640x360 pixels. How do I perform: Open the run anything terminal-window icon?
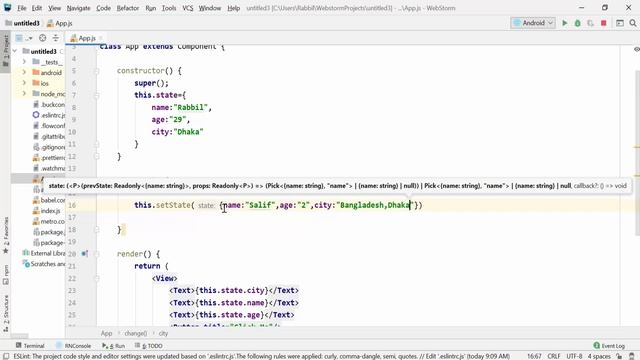(x=620, y=23)
